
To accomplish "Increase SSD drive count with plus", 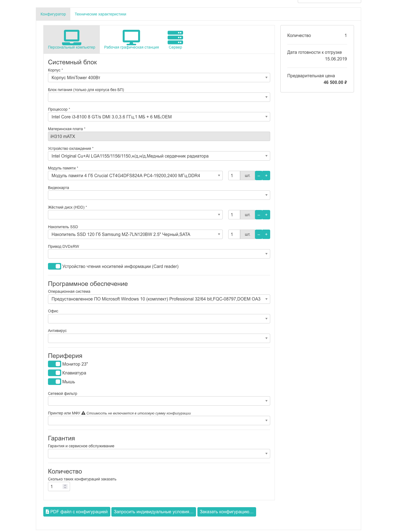I will [266, 234].
